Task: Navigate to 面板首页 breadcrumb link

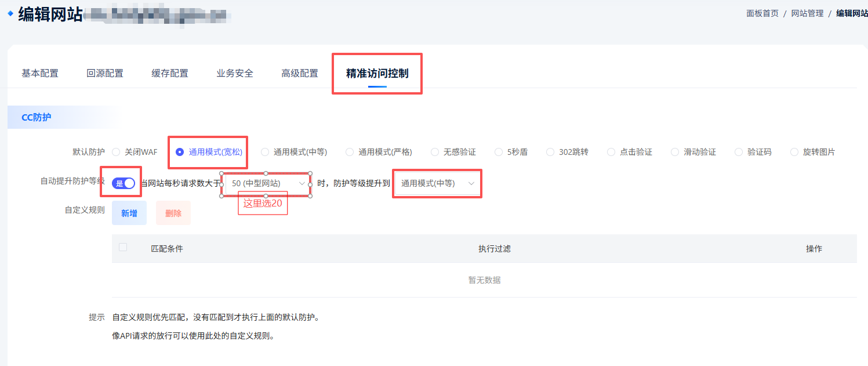Action: (762, 13)
